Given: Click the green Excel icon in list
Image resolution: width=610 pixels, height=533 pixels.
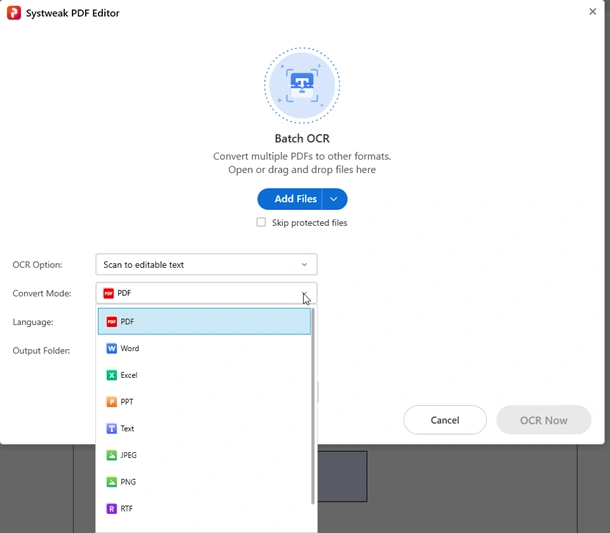Looking at the screenshot, I should point(112,375).
